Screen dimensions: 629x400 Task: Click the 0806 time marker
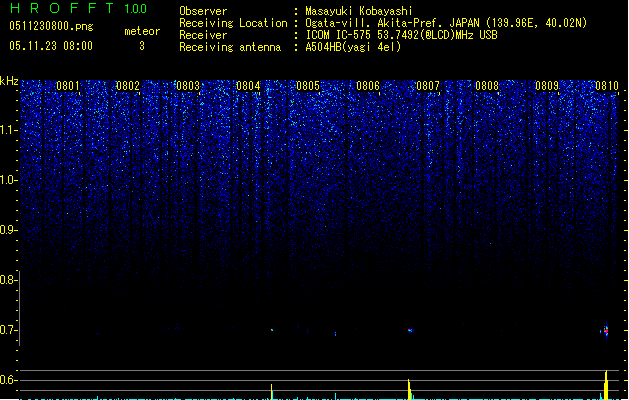pos(368,86)
